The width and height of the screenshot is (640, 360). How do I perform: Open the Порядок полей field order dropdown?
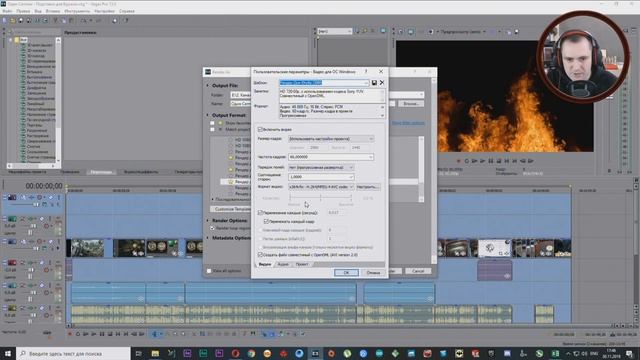point(321,167)
